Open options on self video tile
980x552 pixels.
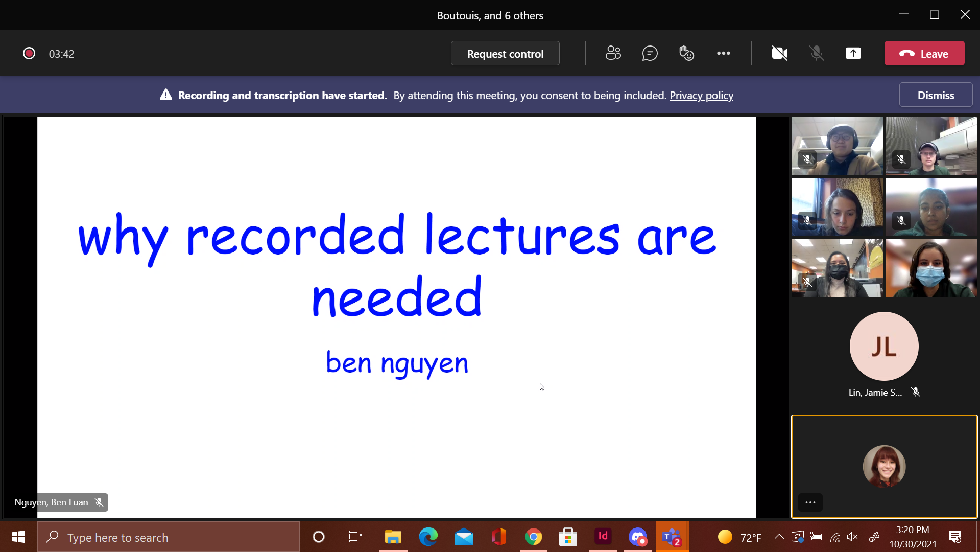tap(810, 502)
